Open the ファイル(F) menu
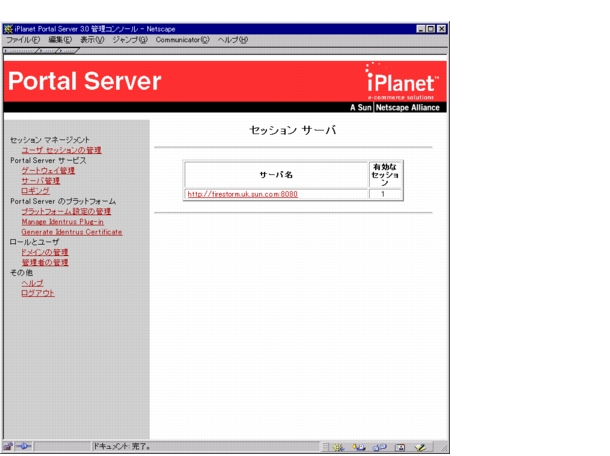Screen dimensions: 610x456 23,40
